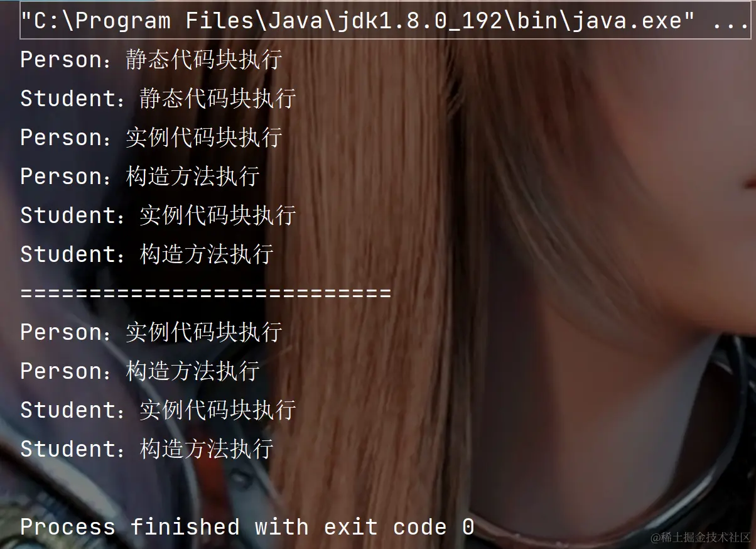Screen dimensions: 756x549
Task: Click the Process finished with exit code line
Action: [247, 527]
